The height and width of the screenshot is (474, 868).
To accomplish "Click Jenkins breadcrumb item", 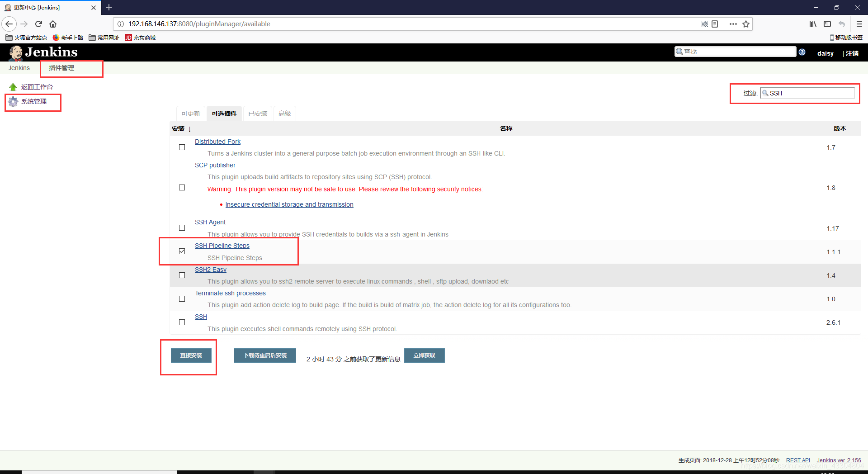I will coord(19,68).
